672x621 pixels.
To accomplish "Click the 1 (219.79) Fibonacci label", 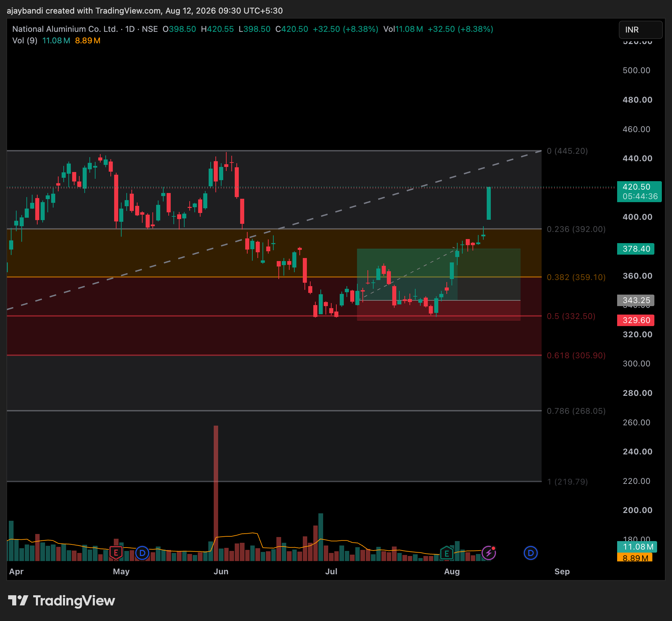I will 567,481.
